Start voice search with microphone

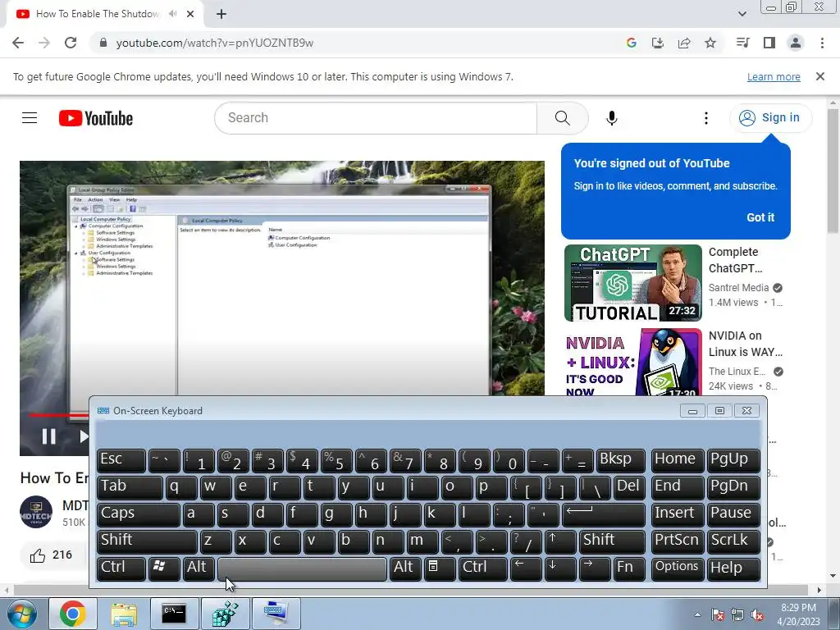pos(612,118)
